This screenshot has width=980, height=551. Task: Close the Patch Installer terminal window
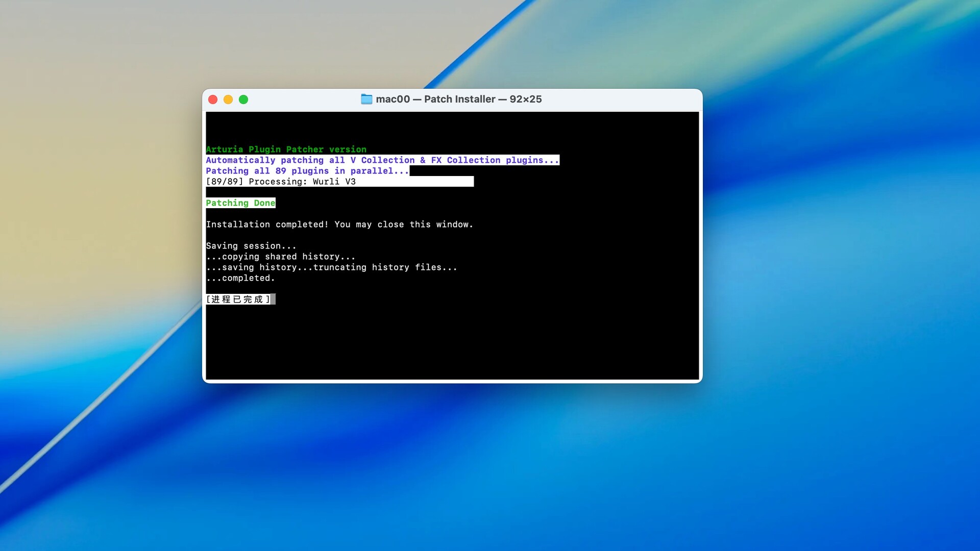(x=213, y=99)
